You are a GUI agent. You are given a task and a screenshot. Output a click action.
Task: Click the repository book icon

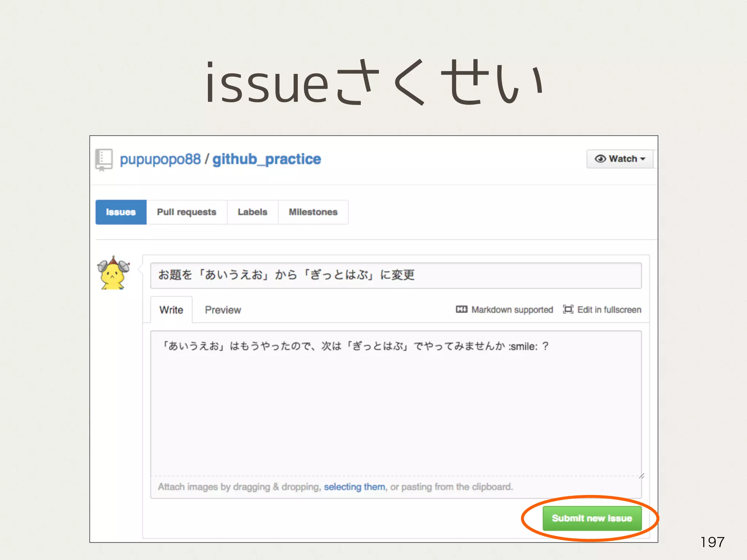[104, 159]
